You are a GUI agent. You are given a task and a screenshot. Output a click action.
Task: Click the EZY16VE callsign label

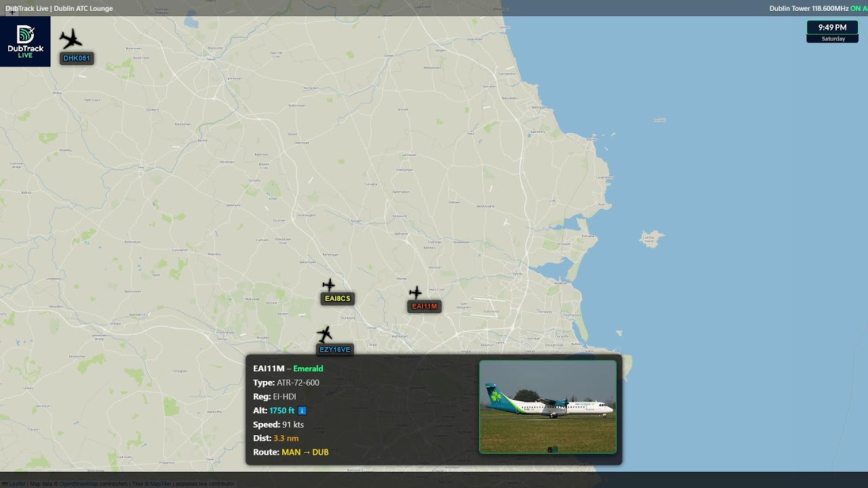[335, 350]
